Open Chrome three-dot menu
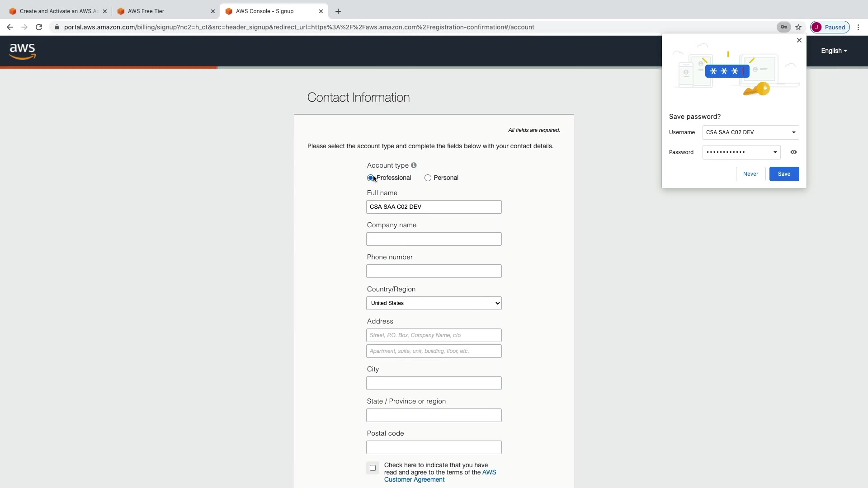Screen dimensions: 868x488 pyautogui.click(x=858, y=27)
